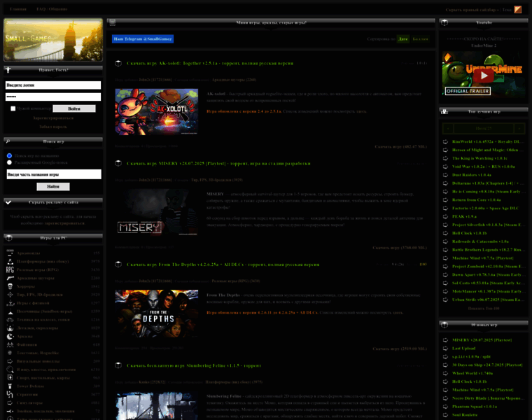Sort games by Дате
This screenshot has width=532, height=420.
(x=402, y=39)
